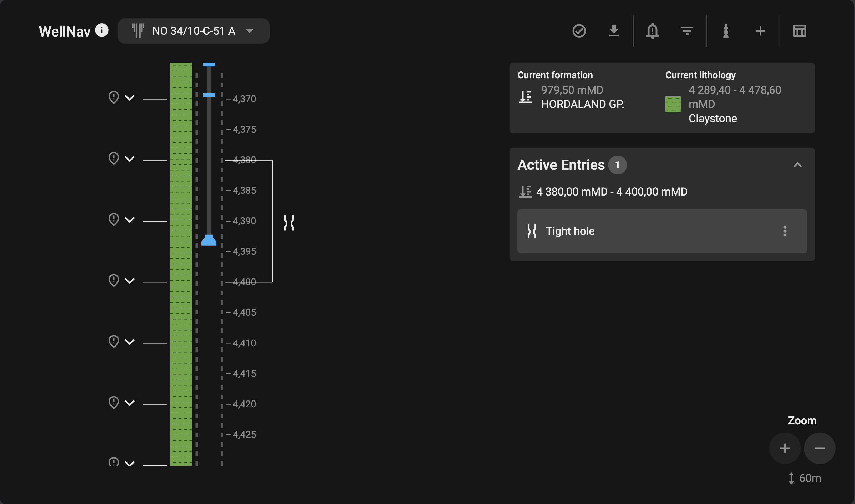Click the WellNav info icon
Viewport: 855px width, 504px height.
coord(101,30)
